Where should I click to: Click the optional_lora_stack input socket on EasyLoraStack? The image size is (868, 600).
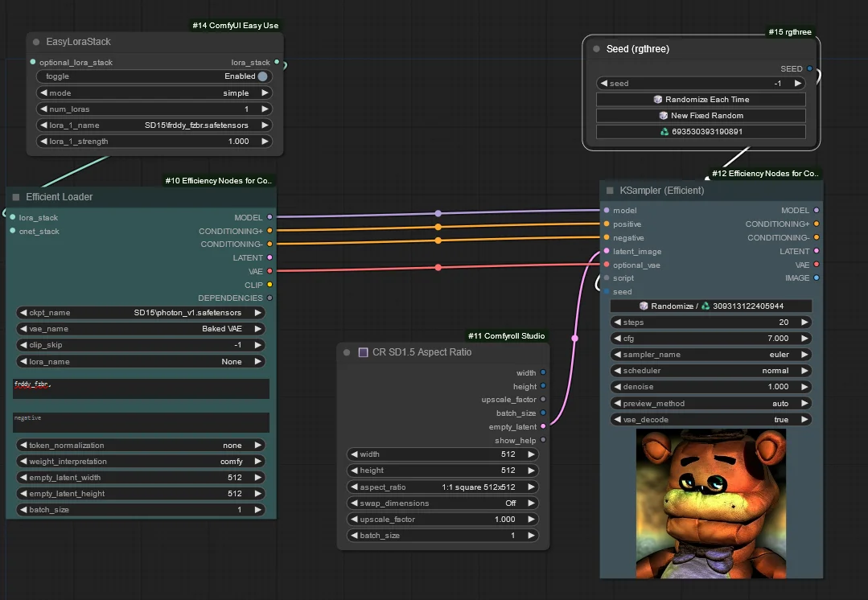[x=33, y=62]
